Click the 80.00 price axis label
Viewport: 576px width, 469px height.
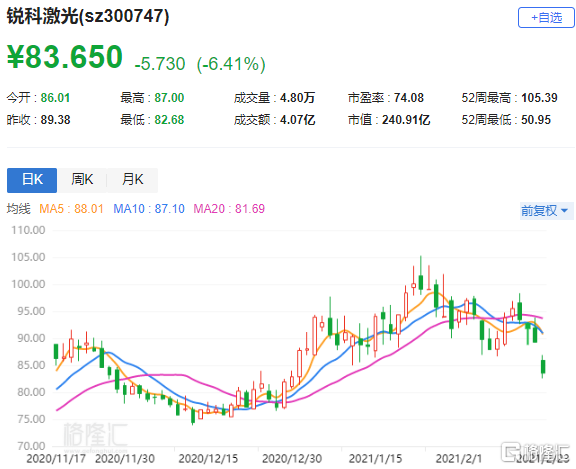click(31, 392)
